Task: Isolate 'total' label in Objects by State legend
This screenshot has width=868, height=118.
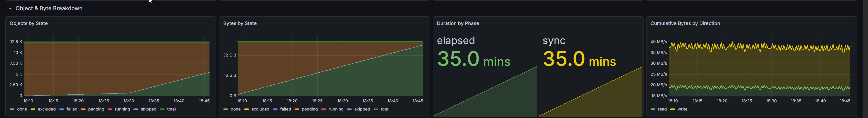Action: point(171,109)
